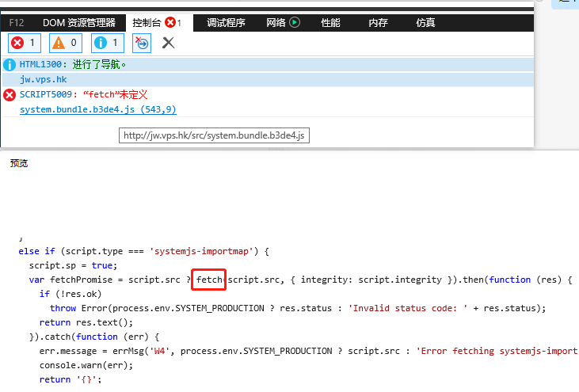Viewport: 579px width, 392px height.
Task: Clear the console with X icon
Action: (169, 43)
